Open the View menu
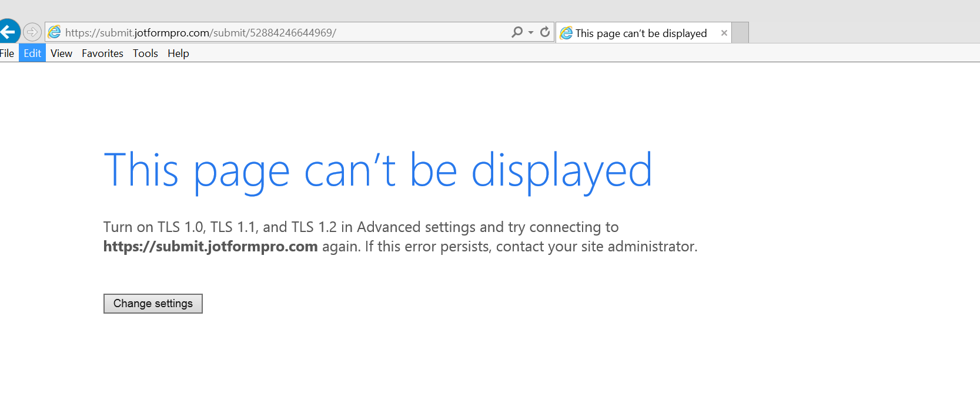980x417 pixels. coord(61,53)
